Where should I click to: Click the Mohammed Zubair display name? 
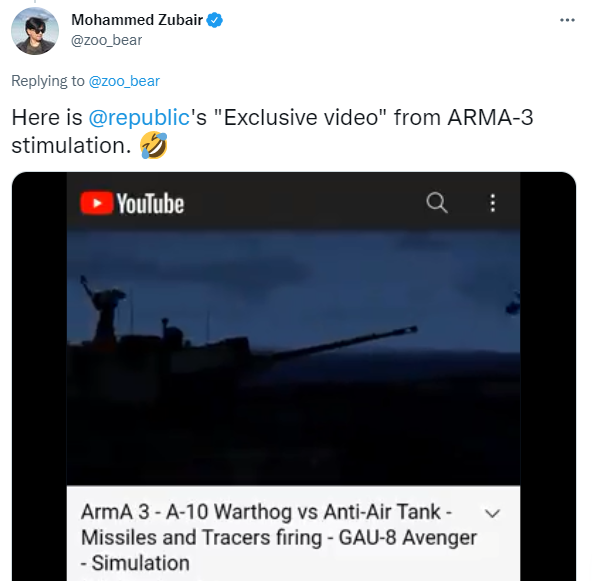[137, 20]
